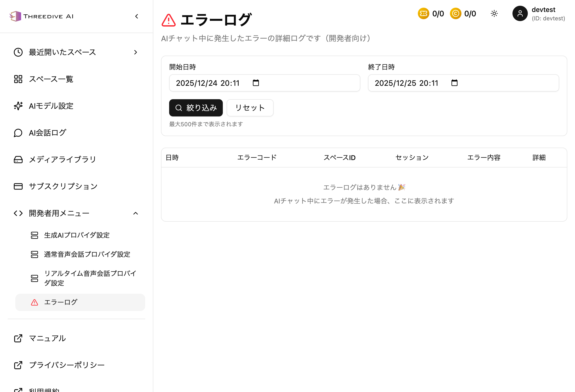
Task: Click the エラーログはありません empty message
Action: pos(364,187)
